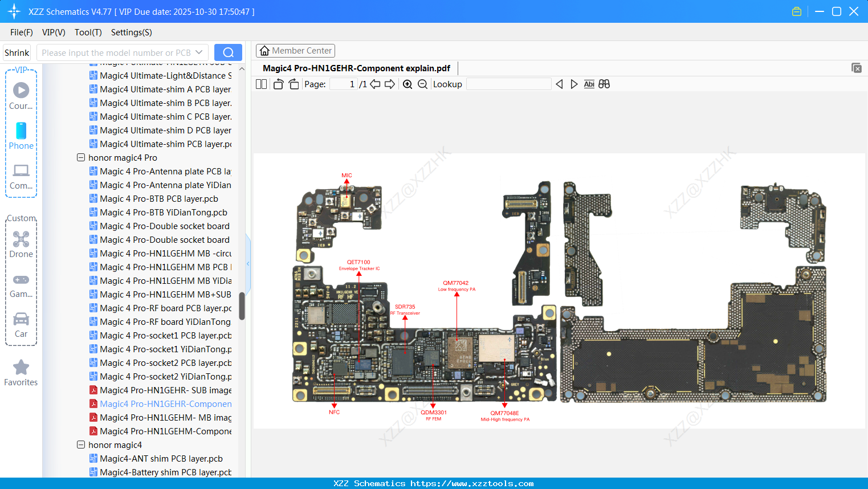Collapse the honor magic4 Pro tree node
Screen dimensions: 868x489
click(x=81, y=157)
